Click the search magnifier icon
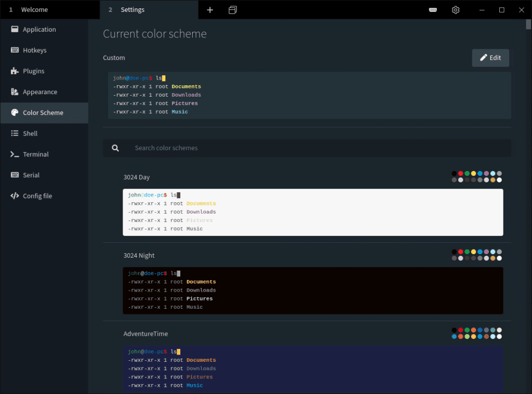This screenshot has height=394, width=532. [115, 148]
